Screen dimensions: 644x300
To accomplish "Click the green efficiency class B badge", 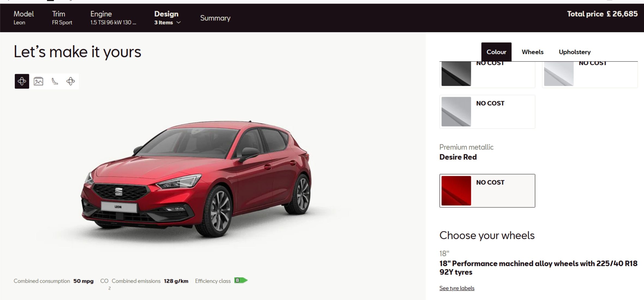I will tap(241, 280).
